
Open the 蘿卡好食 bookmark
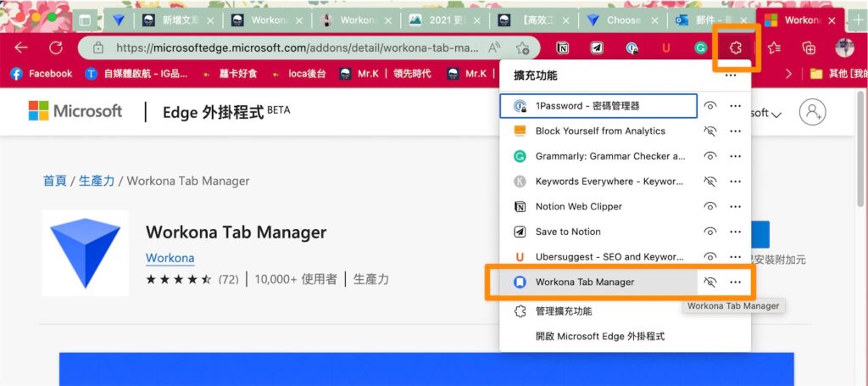point(230,74)
